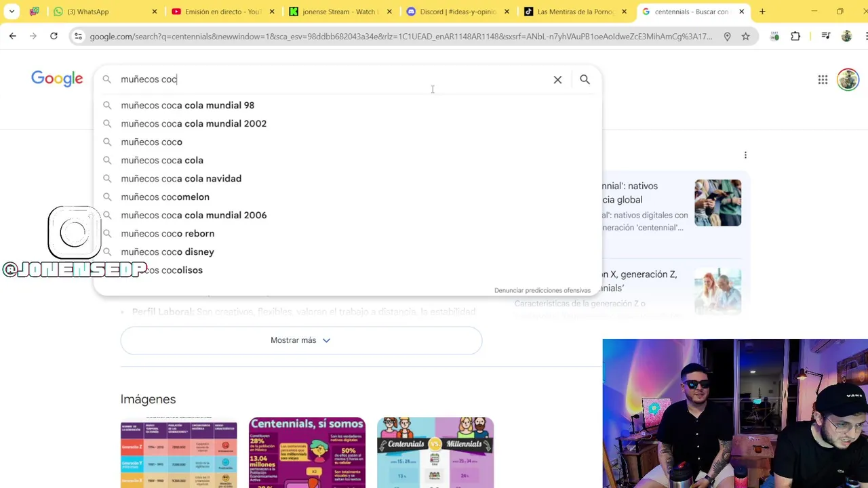Select suggestion muñecos coco reborn
Image resolution: width=868 pixels, height=488 pixels.
point(347,233)
